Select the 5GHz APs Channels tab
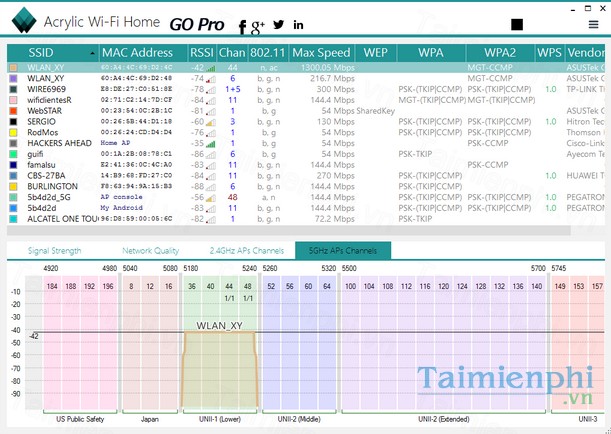Viewport: 611px width, 434px height. pyautogui.click(x=343, y=251)
